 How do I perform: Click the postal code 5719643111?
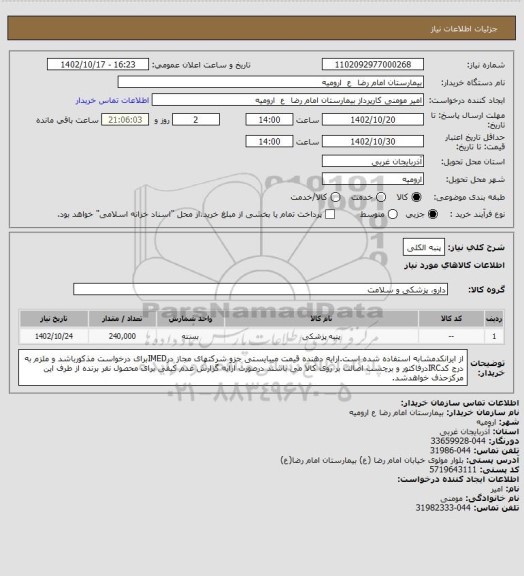tap(453, 469)
